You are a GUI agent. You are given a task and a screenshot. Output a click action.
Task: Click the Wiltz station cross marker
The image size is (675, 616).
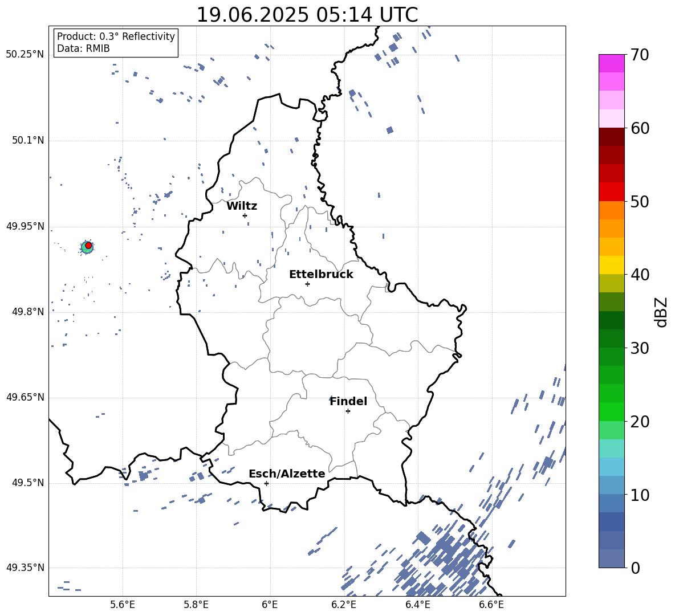tap(245, 215)
